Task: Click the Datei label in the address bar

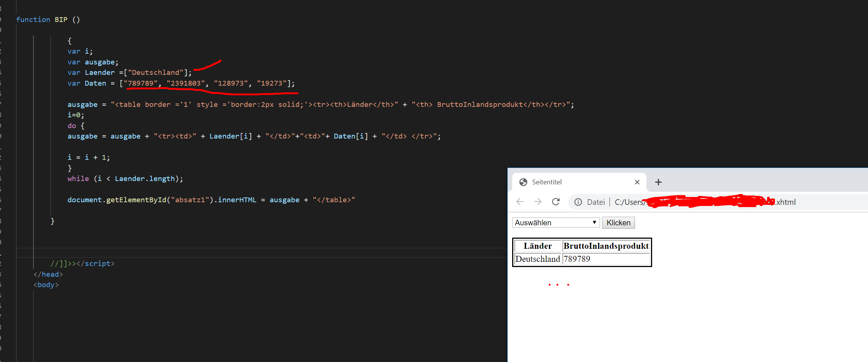Action: [x=596, y=202]
